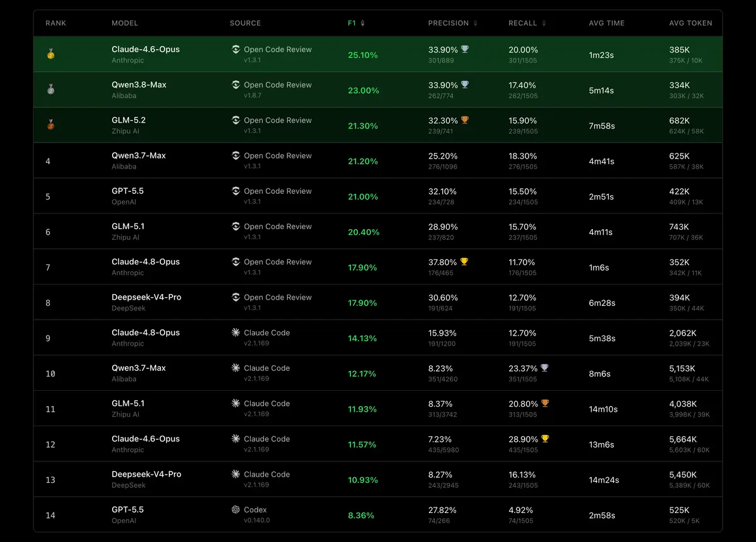Image resolution: width=756 pixels, height=542 pixels.
Task: Click Claude Code icon in rank 10 Qwen3.7-Max row
Action: pyautogui.click(x=236, y=368)
